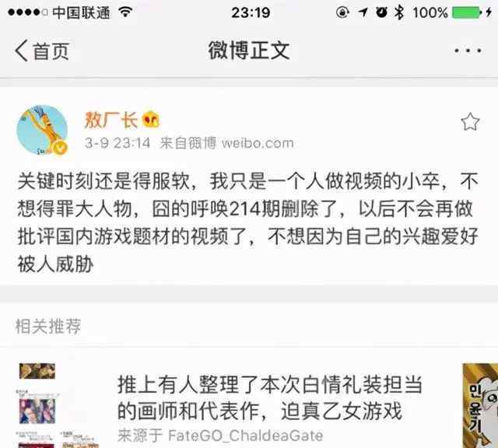498x448 pixels.
Task: Open the weibo.com source link
Action: click(x=258, y=143)
